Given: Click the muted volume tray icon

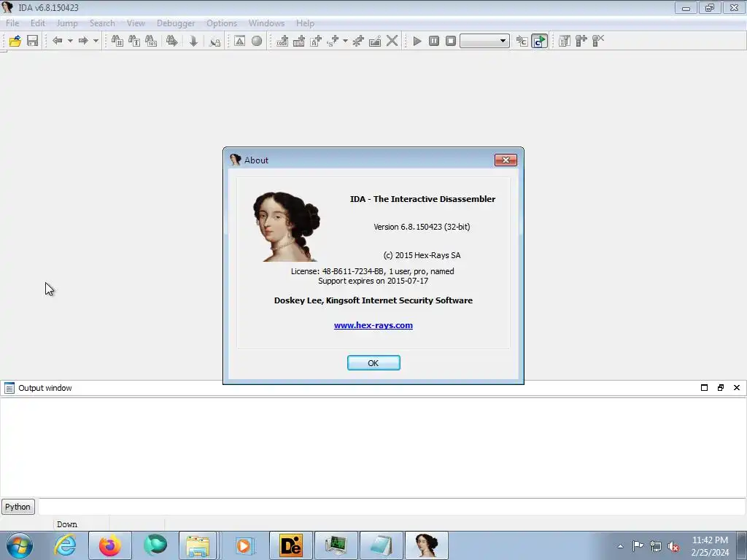Looking at the screenshot, I should tap(673, 546).
